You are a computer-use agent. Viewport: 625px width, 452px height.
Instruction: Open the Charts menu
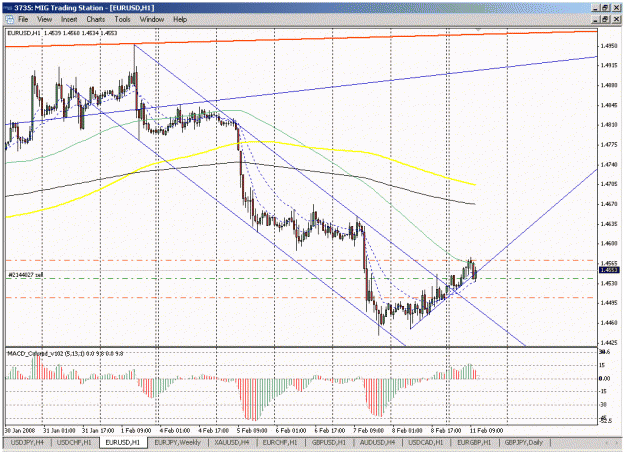click(x=96, y=19)
